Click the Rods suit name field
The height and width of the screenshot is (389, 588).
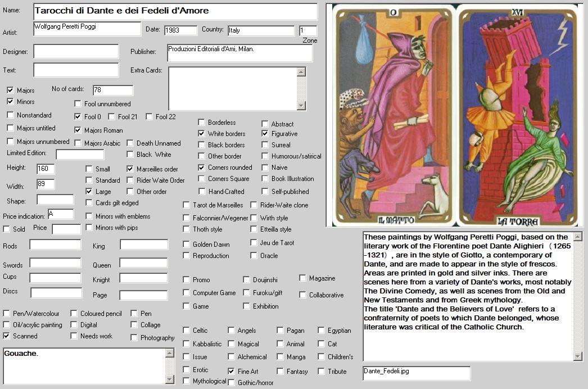(x=56, y=245)
